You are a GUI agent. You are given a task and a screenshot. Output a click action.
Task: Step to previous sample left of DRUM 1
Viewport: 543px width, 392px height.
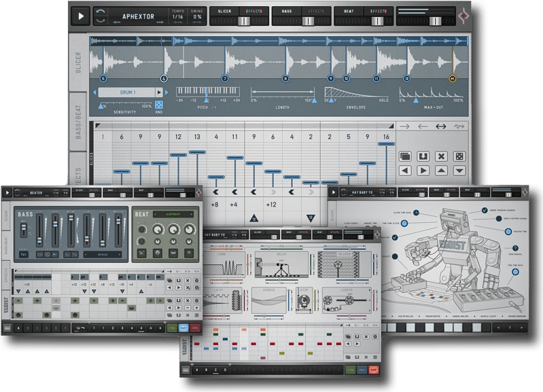click(x=95, y=92)
